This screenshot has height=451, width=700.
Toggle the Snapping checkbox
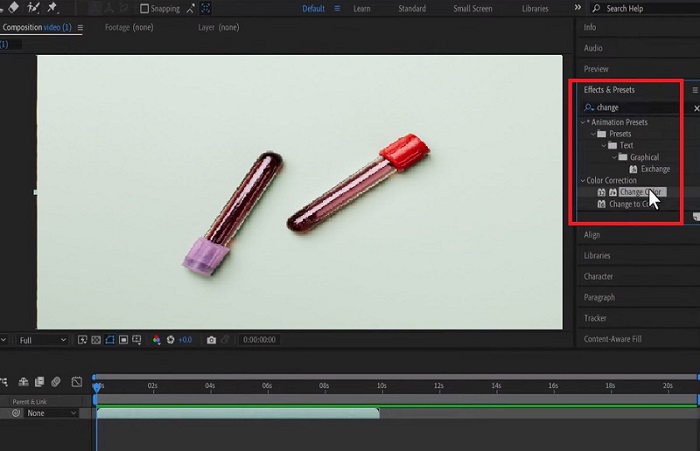(144, 8)
